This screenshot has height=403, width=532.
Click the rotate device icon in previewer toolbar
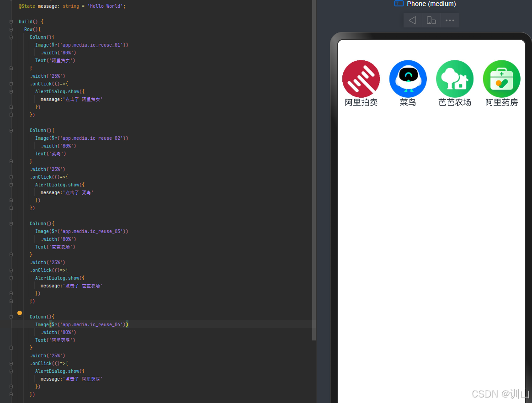(x=431, y=21)
